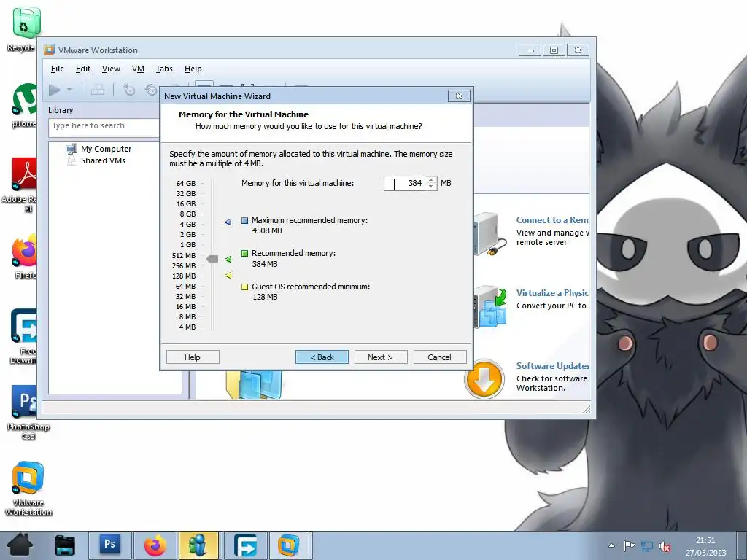Viewport: 747px width, 560px height.
Task: Open the File menu
Action: 57,69
